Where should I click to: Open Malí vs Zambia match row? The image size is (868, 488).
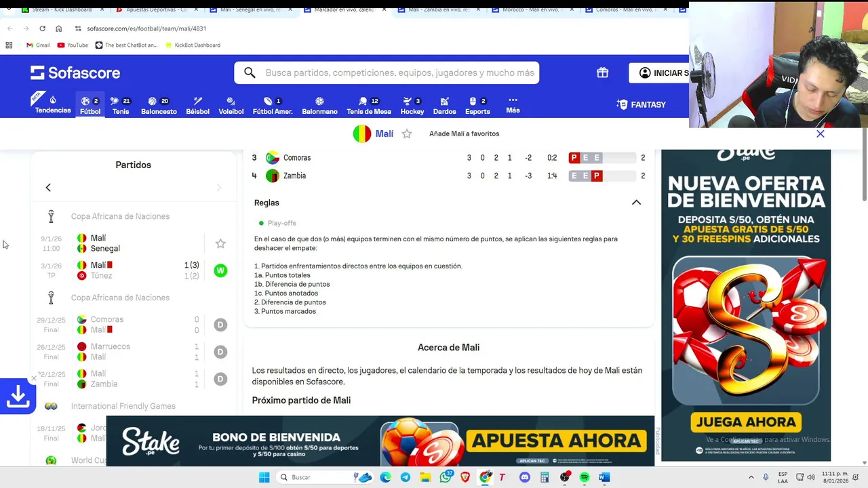[x=133, y=379]
